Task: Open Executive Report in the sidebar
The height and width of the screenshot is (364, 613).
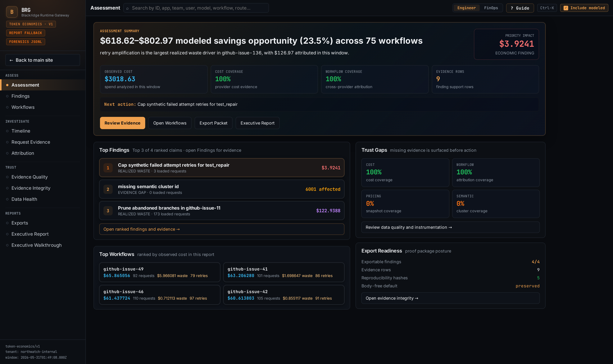Action: point(43,234)
